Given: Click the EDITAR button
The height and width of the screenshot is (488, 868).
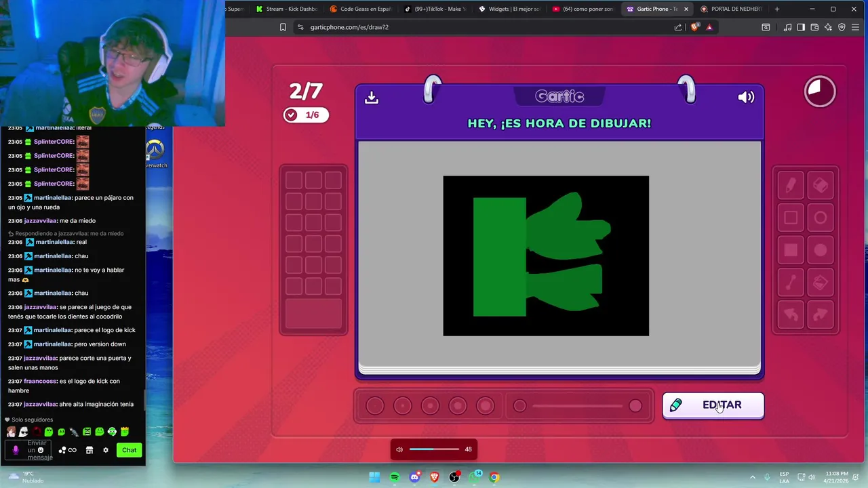Looking at the screenshot, I should [x=713, y=405].
